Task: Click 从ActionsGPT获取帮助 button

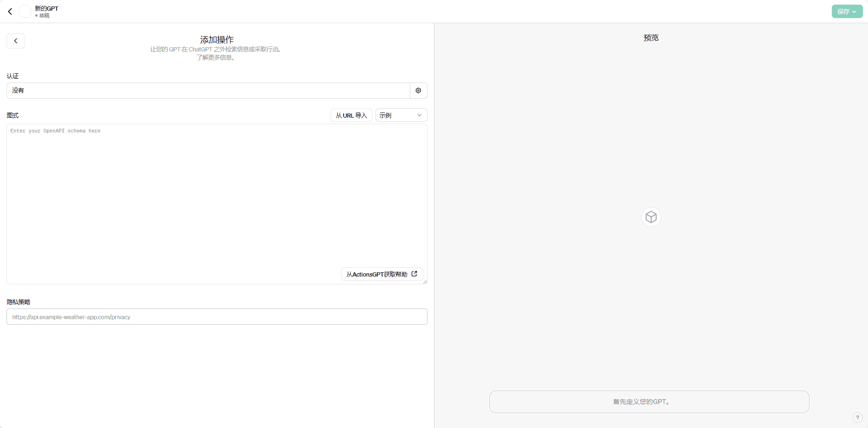Action: 382,274
